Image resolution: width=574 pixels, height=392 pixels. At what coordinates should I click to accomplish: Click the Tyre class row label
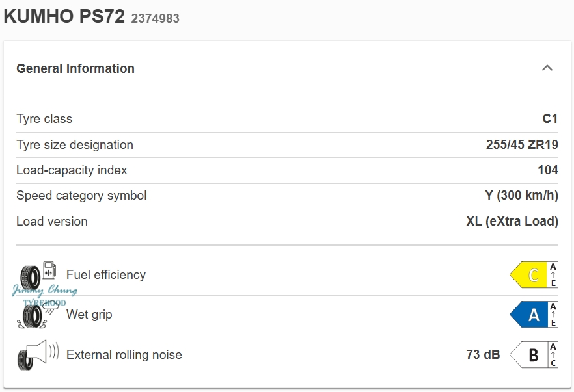tap(44, 119)
